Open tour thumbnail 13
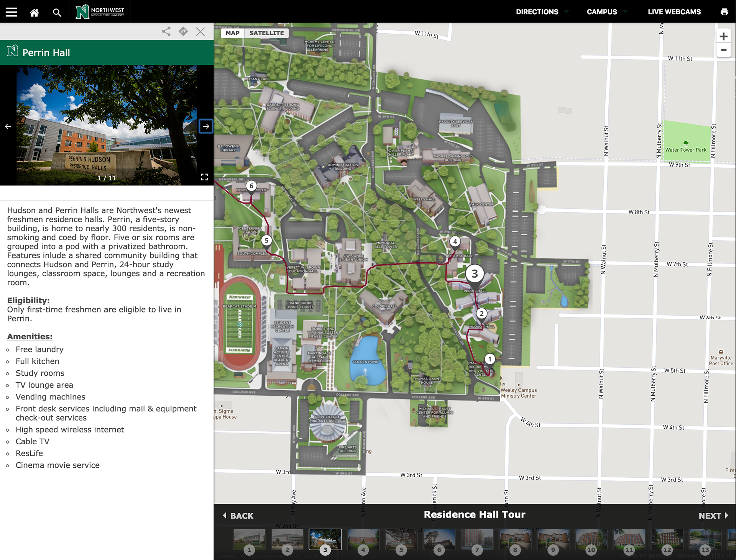 (705, 540)
